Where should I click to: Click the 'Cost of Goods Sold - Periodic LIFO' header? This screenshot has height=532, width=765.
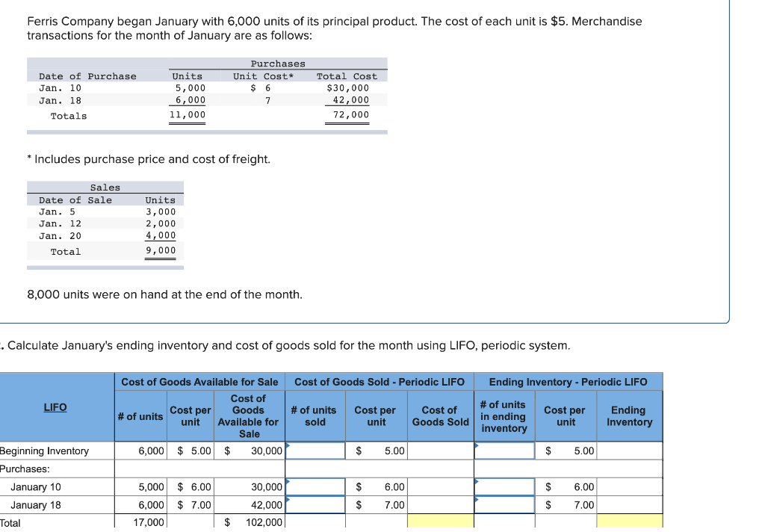pyautogui.click(x=380, y=382)
